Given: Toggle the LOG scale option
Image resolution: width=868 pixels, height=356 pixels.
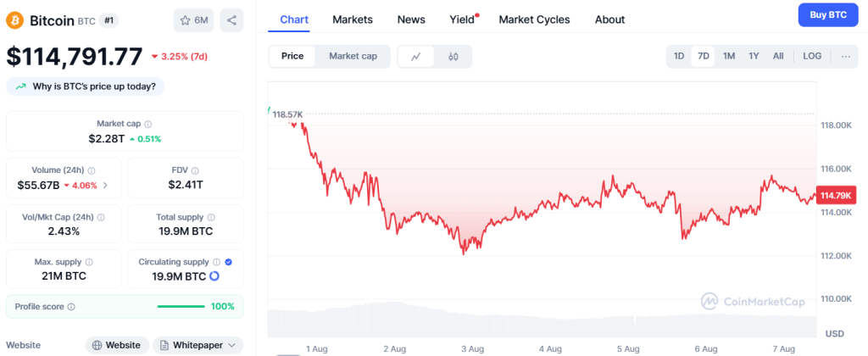Looking at the screenshot, I should pyautogui.click(x=812, y=57).
